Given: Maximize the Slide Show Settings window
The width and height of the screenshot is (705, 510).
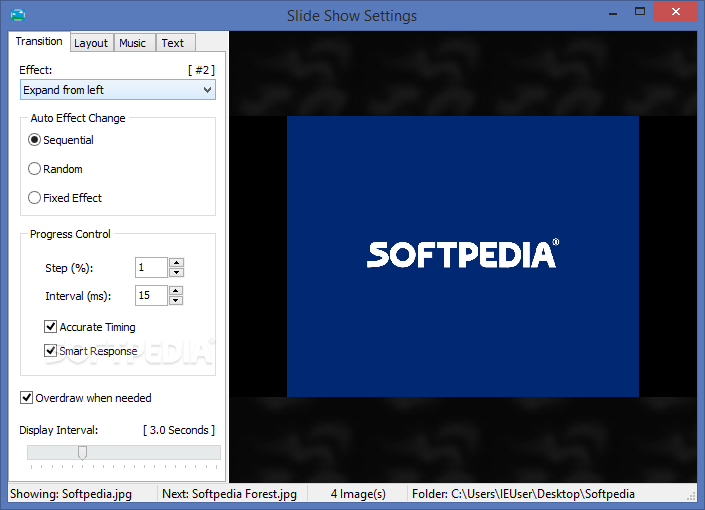Looking at the screenshot, I should 639,12.
